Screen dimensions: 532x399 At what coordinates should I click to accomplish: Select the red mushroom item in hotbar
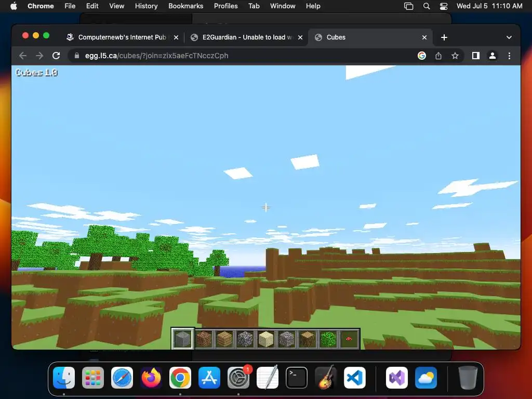tap(349, 339)
